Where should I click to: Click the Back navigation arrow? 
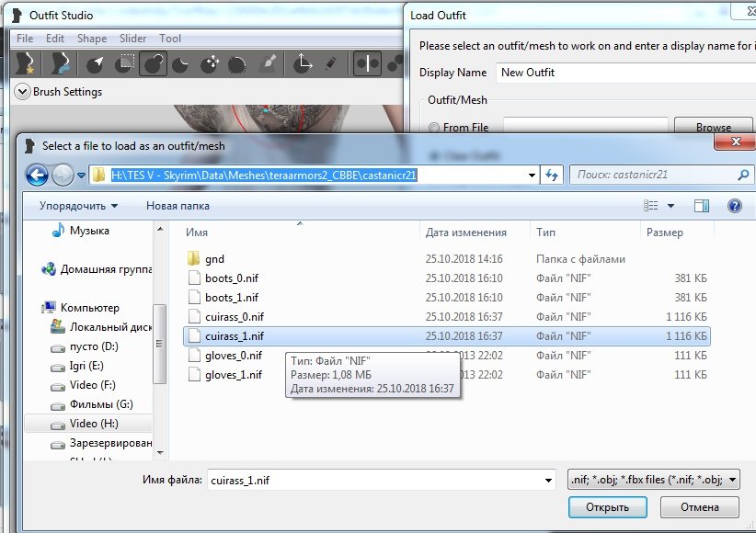(x=37, y=175)
